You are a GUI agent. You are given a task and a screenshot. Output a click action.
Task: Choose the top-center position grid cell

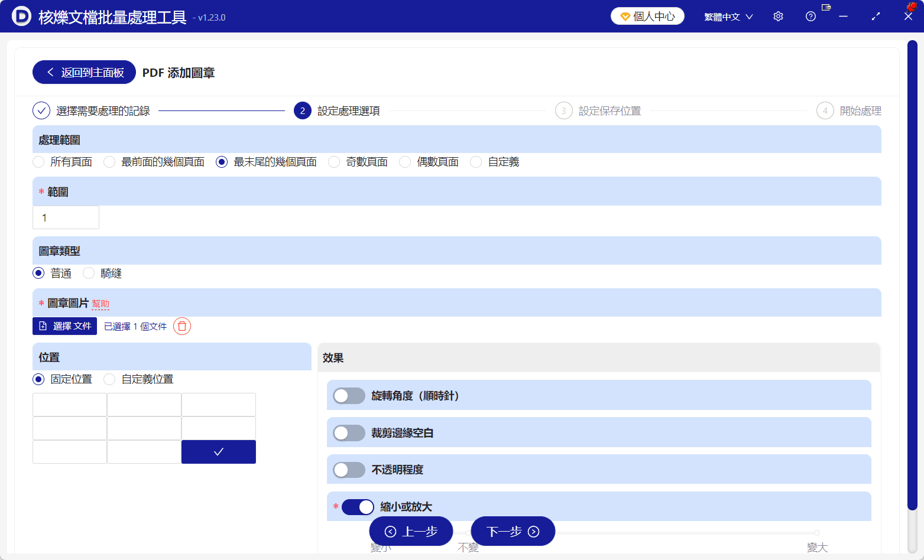[x=144, y=405]
